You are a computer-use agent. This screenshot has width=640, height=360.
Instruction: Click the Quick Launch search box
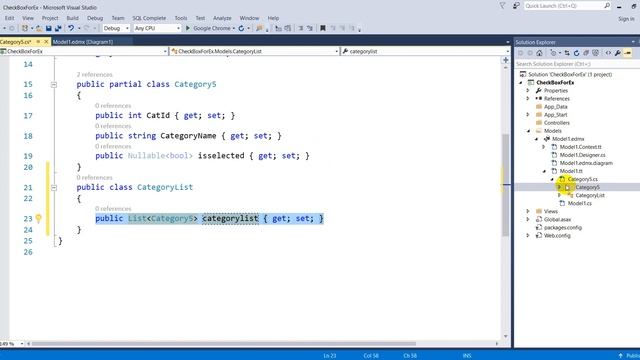567,6
